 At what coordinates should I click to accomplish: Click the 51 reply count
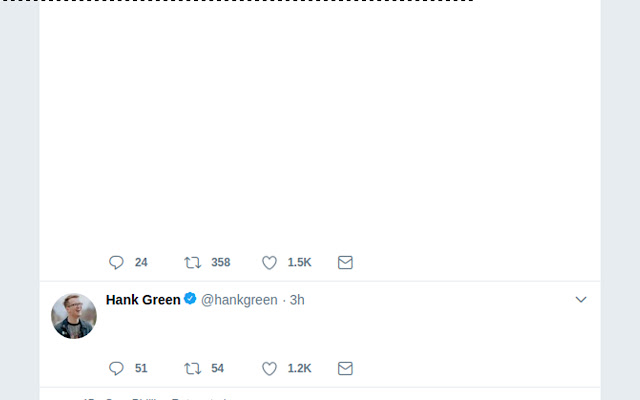(141, 368)
